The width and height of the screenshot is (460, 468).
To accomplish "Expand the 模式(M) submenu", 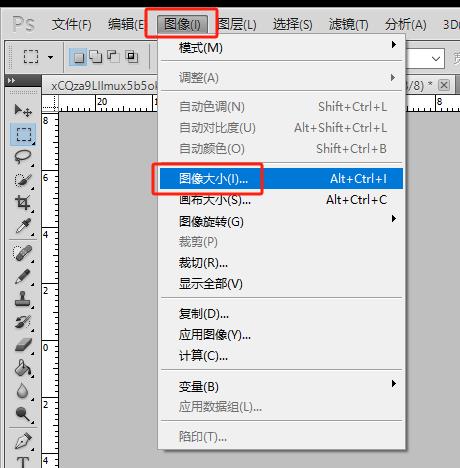I will tap(282, 48).
